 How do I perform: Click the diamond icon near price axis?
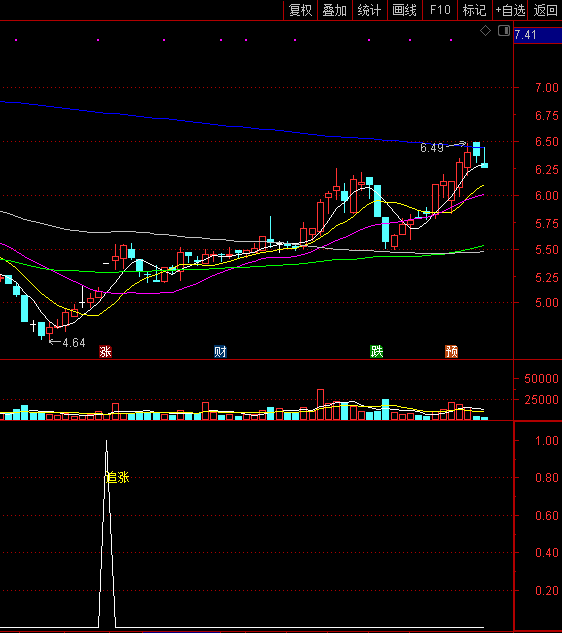(x=485, y=31)
